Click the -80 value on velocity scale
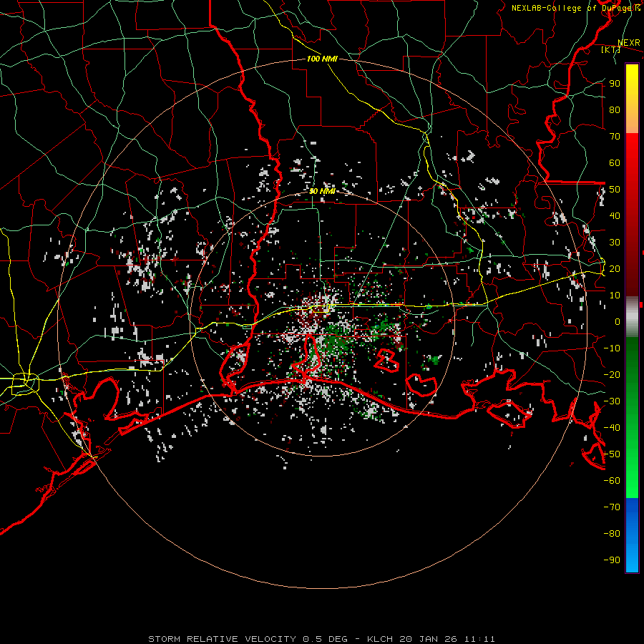This screenshot has width=644, height=644. point(612,534)
